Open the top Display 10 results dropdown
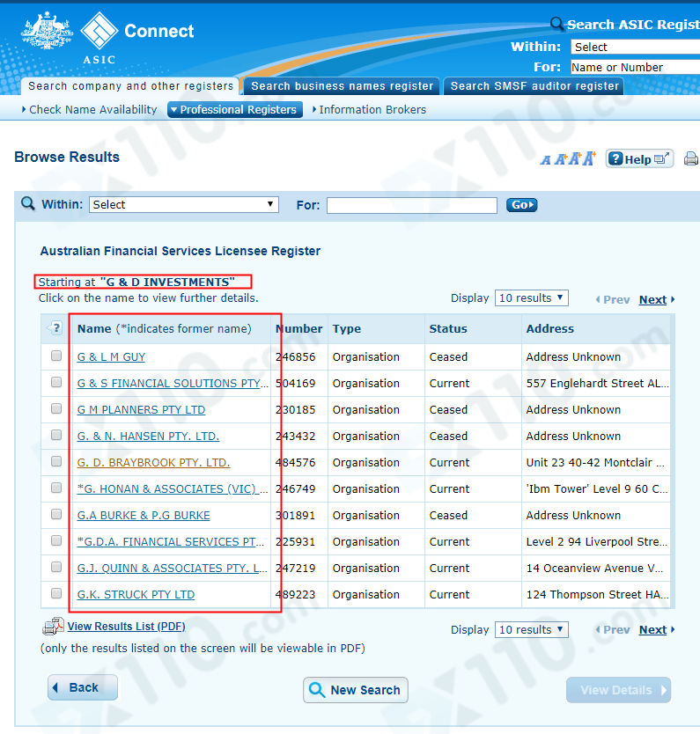This screenshot has height=734, width=700. pos(532,298)
